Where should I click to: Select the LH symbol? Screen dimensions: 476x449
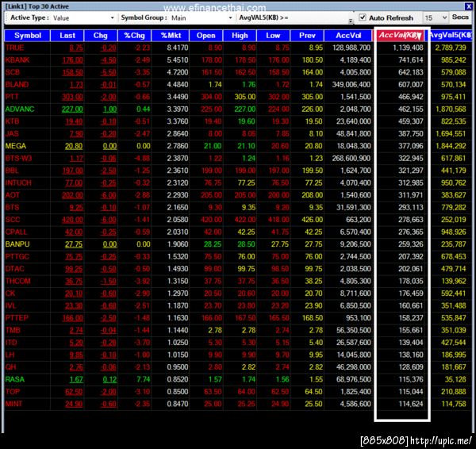(10, 355)
